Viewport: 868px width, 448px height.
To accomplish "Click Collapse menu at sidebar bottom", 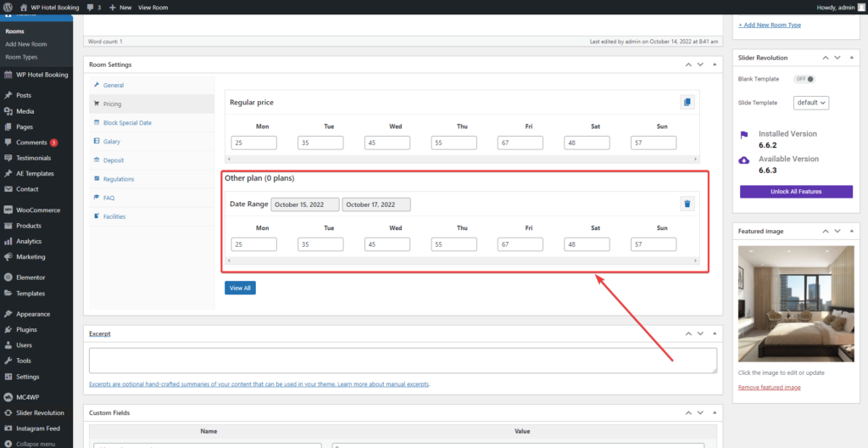I will (x=36, y=444).
